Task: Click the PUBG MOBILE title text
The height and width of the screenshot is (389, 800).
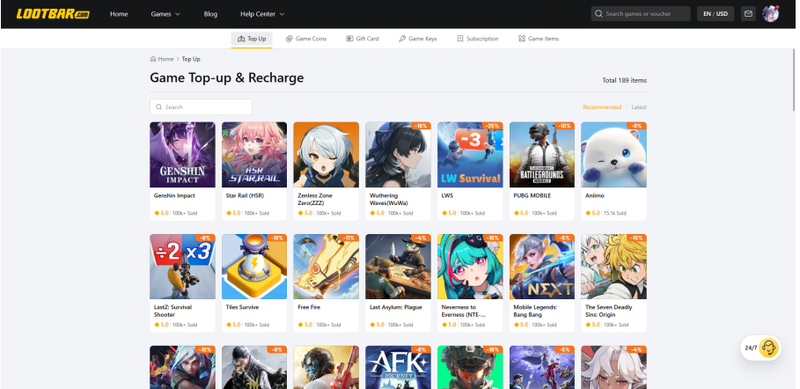Action: 532,196
